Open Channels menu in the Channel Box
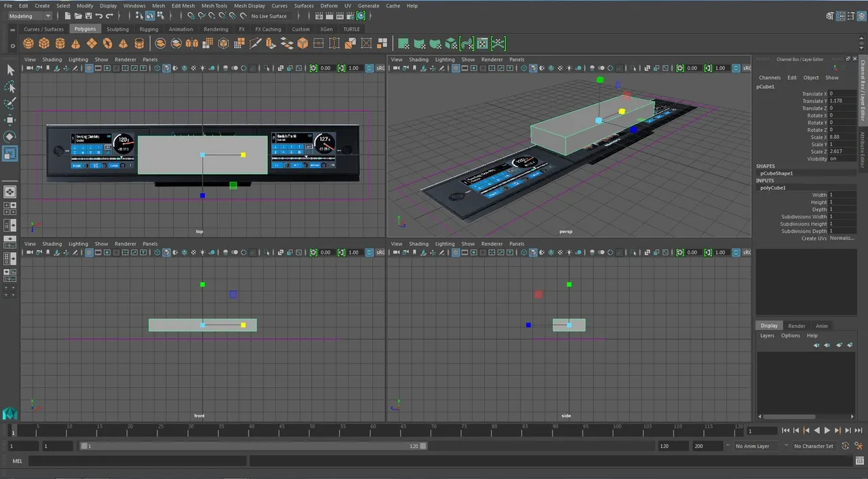The width and height of the screenshot is (868, 479). click(770, 77)
